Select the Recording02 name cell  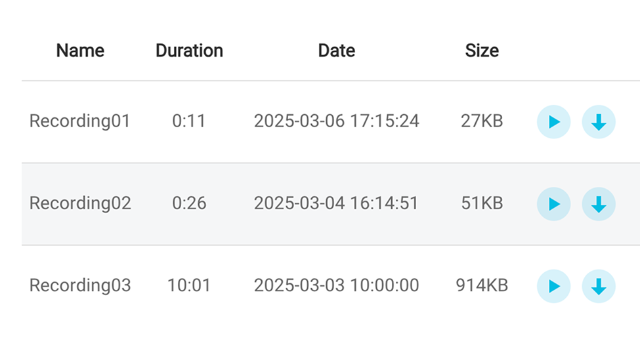[80, 203]
